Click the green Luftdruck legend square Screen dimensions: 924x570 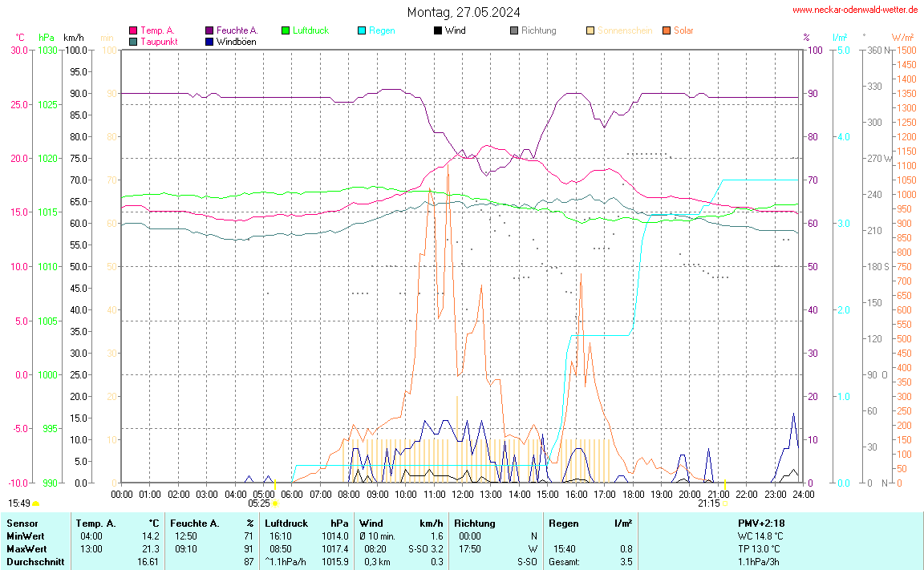coord(286,30)
